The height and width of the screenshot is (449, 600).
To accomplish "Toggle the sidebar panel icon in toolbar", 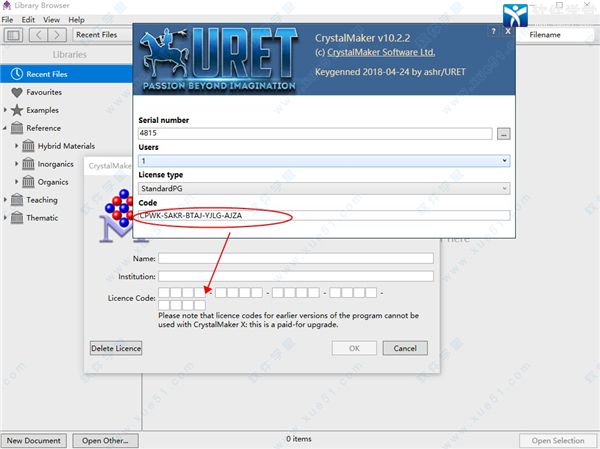I will [14, 35].
